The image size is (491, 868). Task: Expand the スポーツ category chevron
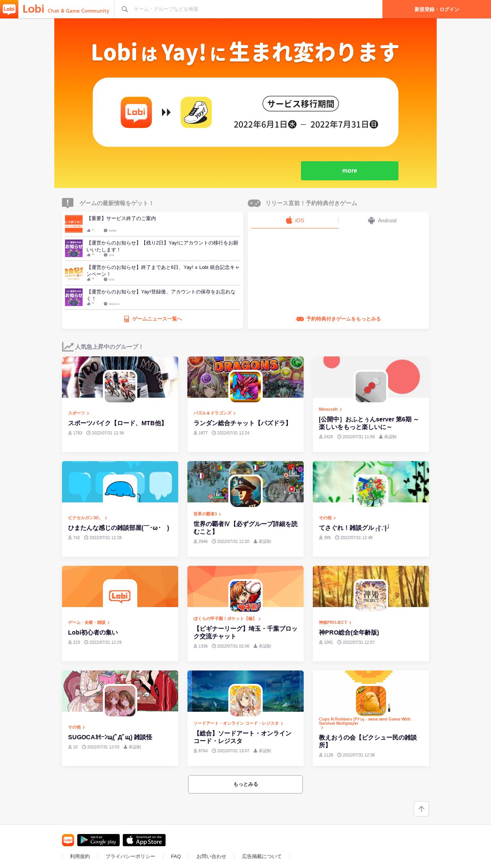pyautogui.click(x=88, y=413)
